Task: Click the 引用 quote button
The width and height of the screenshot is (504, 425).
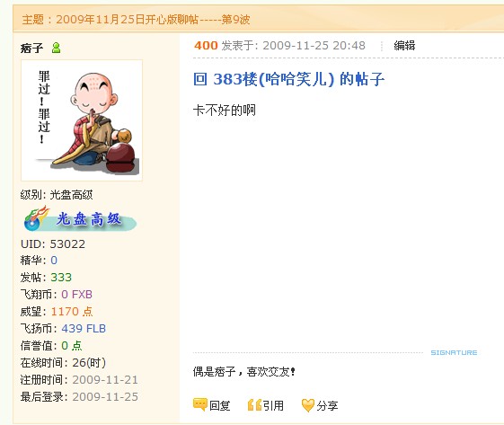Action: 266,405
